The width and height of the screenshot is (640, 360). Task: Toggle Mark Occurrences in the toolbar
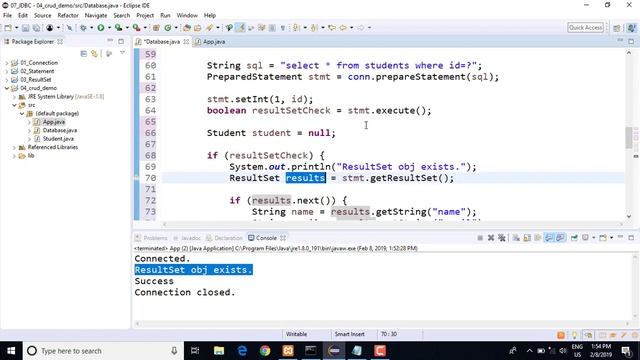click(241, 28)
